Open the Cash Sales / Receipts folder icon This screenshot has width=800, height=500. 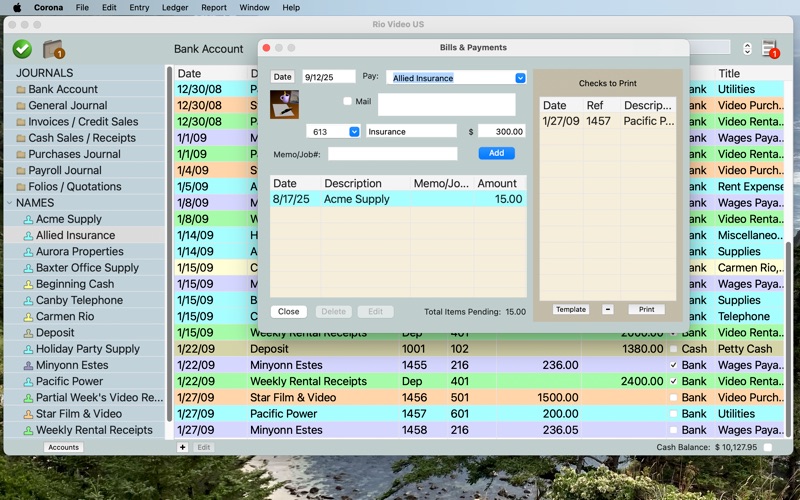[21, 138]
